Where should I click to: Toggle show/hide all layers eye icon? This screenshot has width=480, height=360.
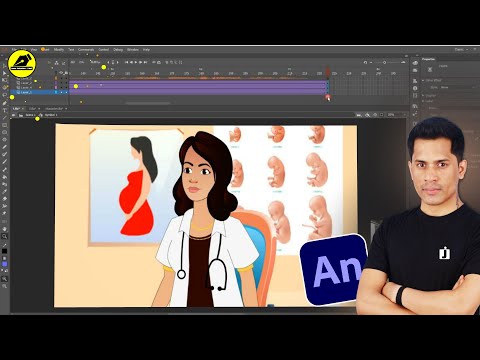click(x=61, y=72)
